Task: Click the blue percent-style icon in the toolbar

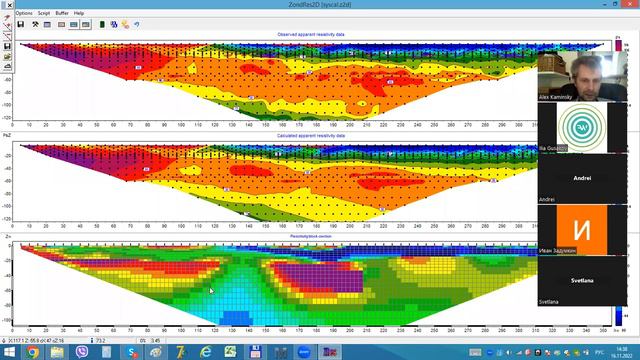Action: tap(113, 24)
